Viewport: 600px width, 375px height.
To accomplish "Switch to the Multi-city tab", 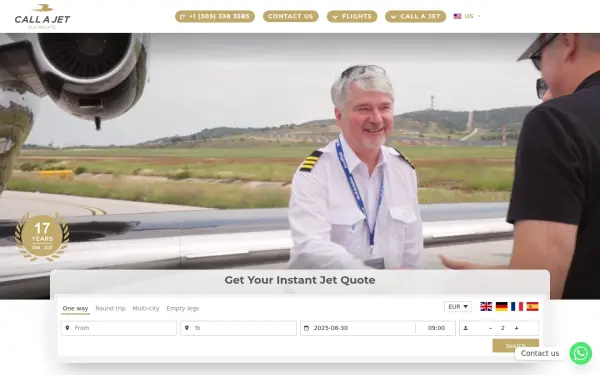I will click(146, 308).
